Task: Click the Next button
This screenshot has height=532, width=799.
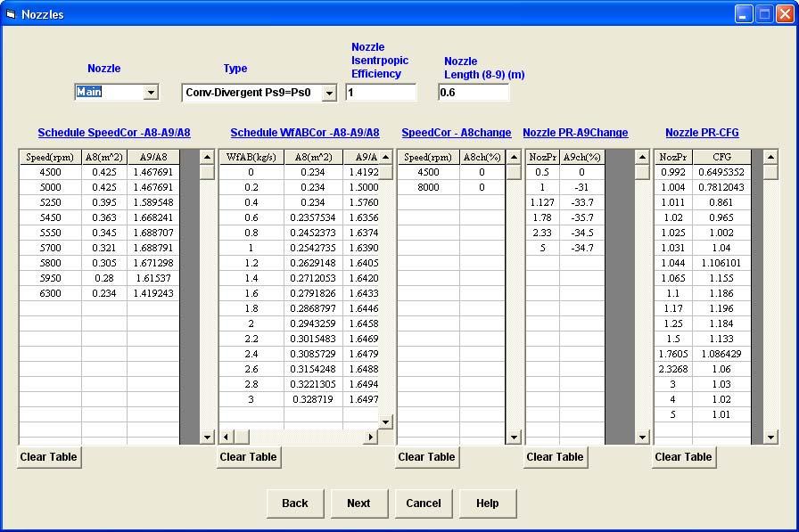Action: pos(359,503)
